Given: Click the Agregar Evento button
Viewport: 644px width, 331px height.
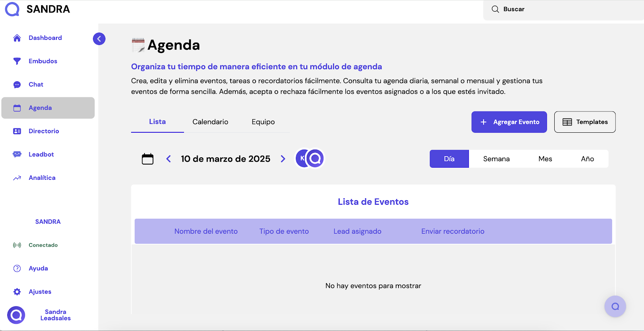Looking at the screenshot, I should [x=509, y=122].
